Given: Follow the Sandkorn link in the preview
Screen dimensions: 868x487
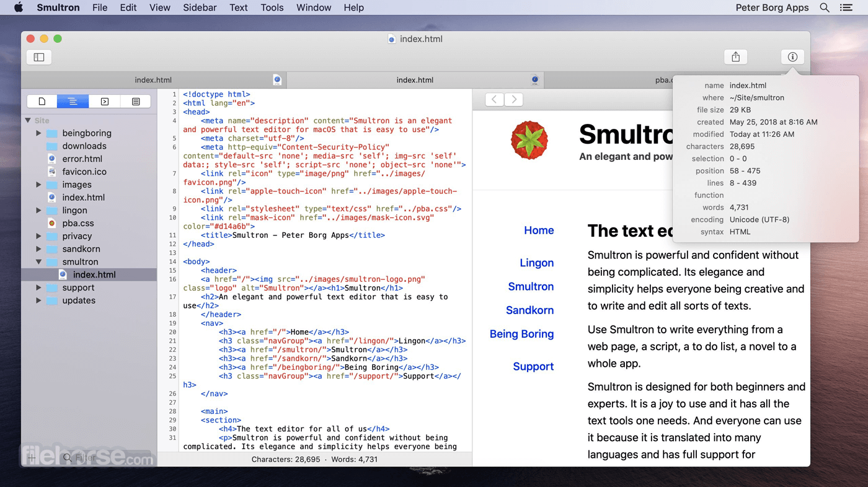Looking at the screenshot, I should coord(530,310).
